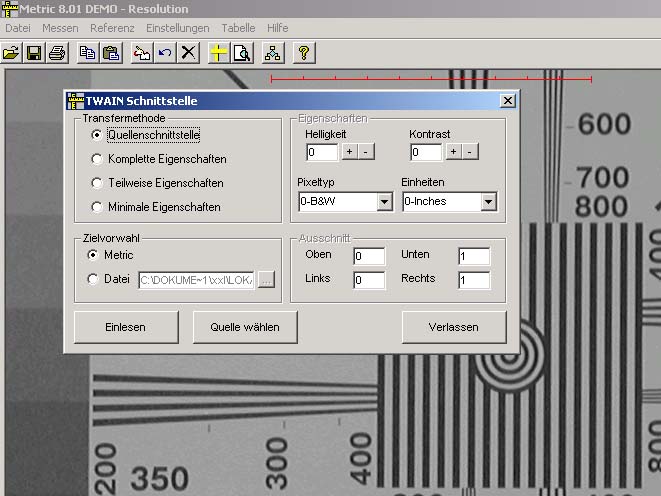The height and width of the screenshot is (496, 661).
Task: Select the yellow crosshair measuring tool
Action: pyautogui.click(x=219, y=53)
